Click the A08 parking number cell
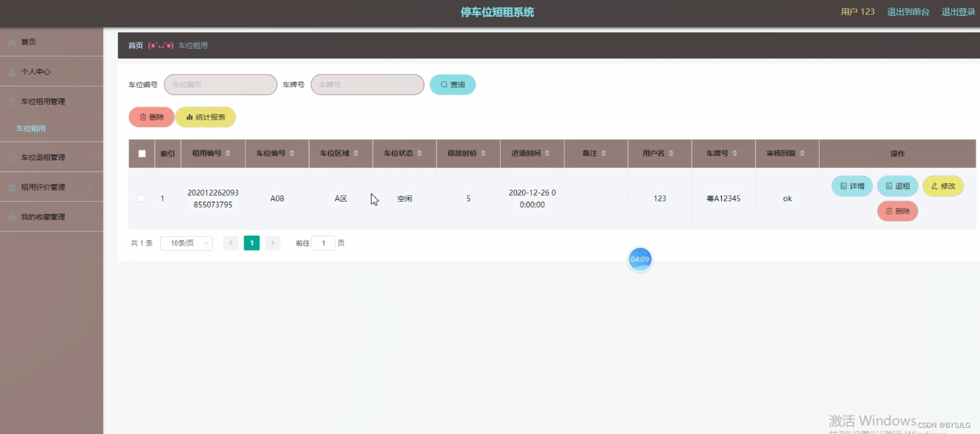Screen dimensions: 980x434 (x=277, y=199)
